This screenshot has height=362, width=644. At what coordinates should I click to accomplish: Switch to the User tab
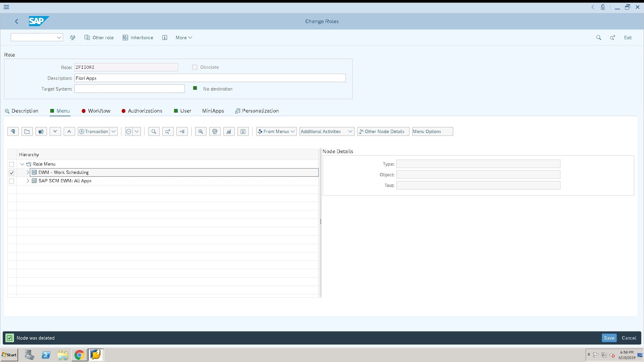[183, 111]
